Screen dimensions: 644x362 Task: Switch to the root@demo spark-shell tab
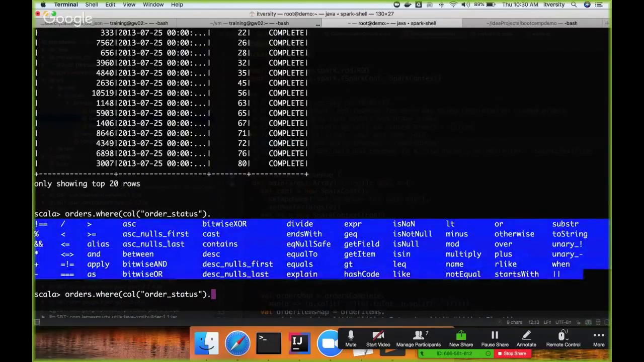pos(391,23)
